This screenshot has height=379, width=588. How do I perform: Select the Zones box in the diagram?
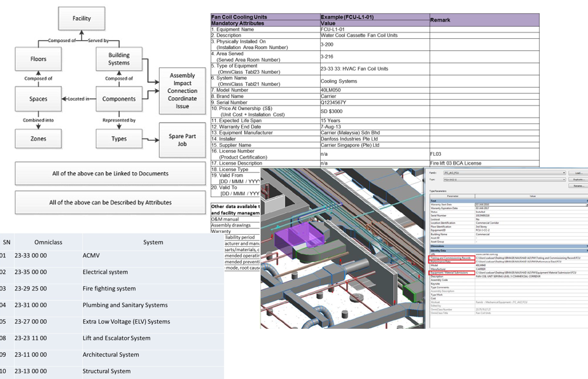coord(38,139)
